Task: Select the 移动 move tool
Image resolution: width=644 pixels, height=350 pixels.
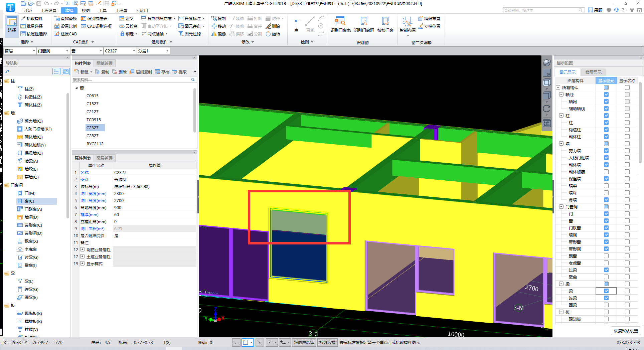Action: click(x=219, y=26)
